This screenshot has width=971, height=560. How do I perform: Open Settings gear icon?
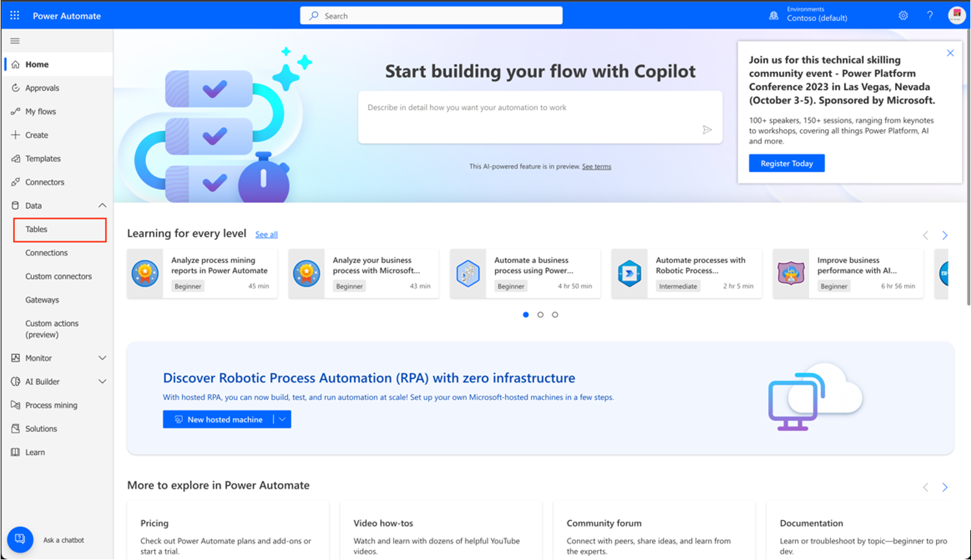pos(903,16)
